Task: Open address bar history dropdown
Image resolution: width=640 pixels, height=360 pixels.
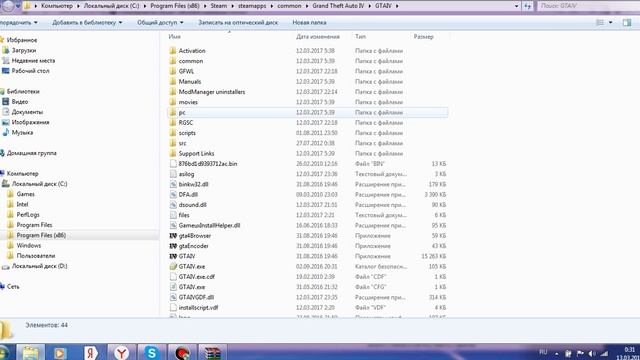Action: (x=517, y=6)
